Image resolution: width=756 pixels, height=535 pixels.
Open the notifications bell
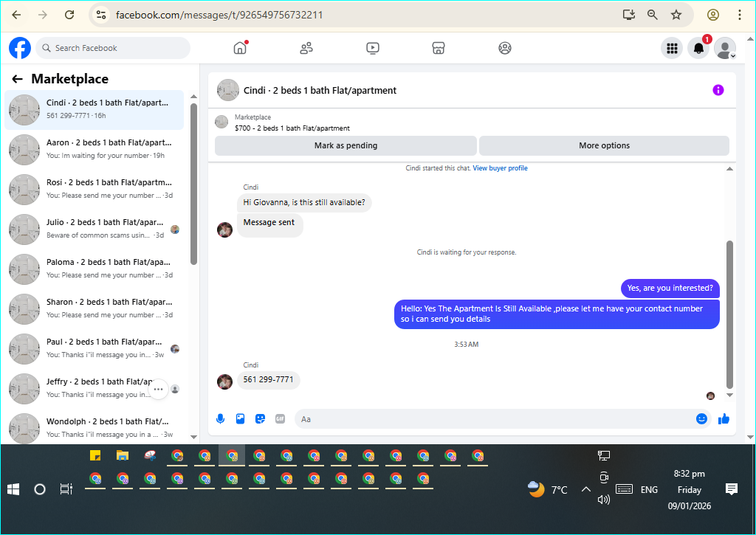(698, 48)
